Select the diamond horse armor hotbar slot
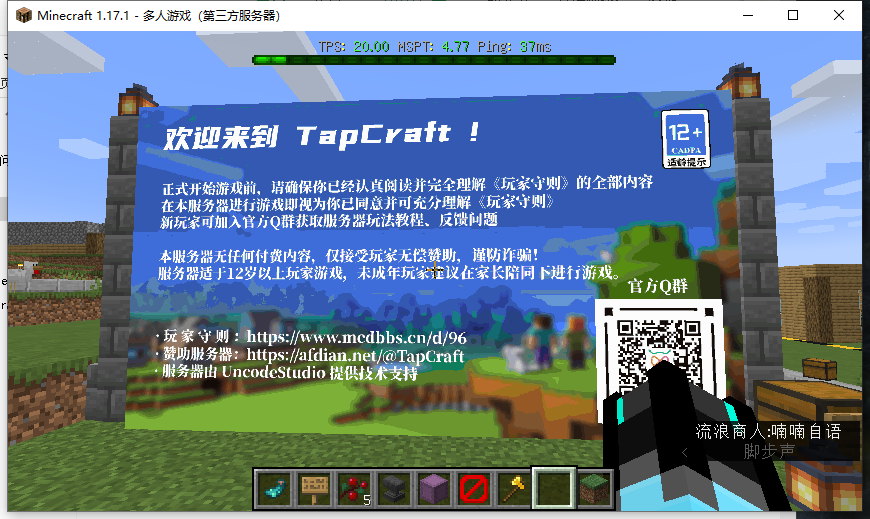The image size is (870, 519). pyautogui.click(x=271, y=488)
